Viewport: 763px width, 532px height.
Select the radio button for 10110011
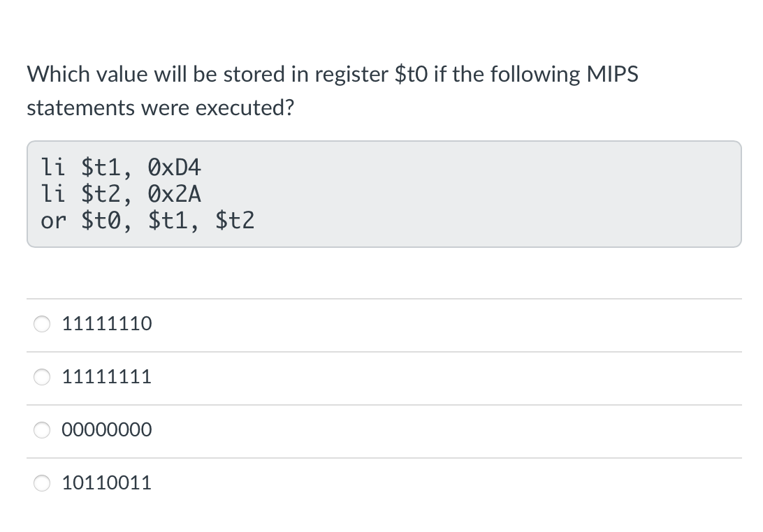(x=42, y=482)
